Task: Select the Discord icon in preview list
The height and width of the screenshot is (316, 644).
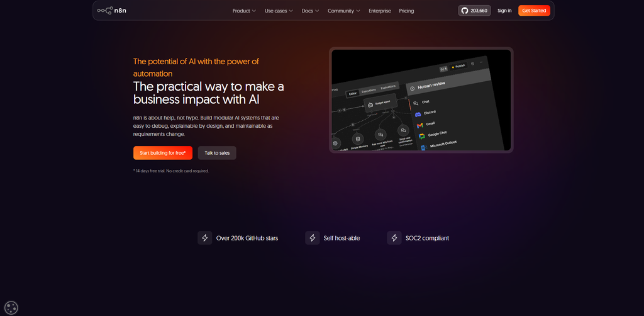Action: tap(418, 114)
